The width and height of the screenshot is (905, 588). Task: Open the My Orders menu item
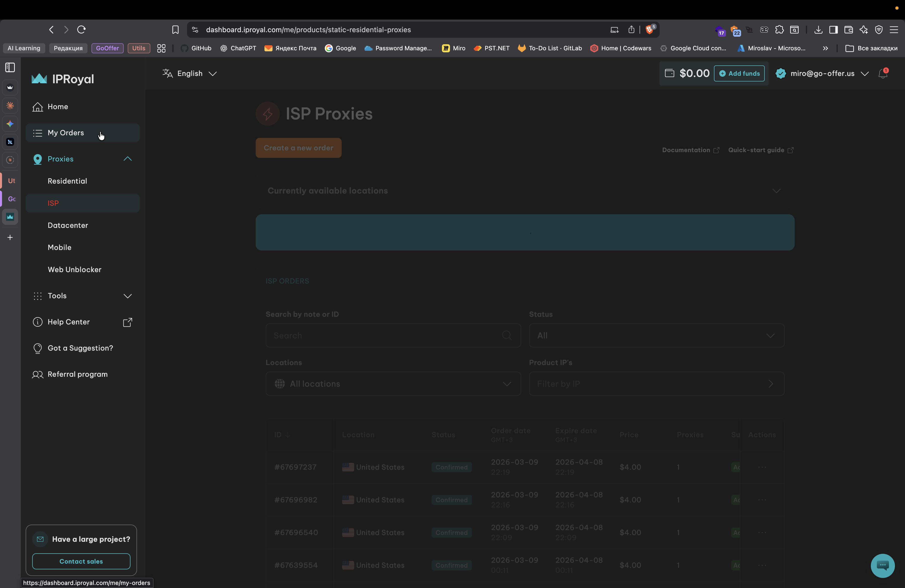pyautogui.click(x=66, y=133)
